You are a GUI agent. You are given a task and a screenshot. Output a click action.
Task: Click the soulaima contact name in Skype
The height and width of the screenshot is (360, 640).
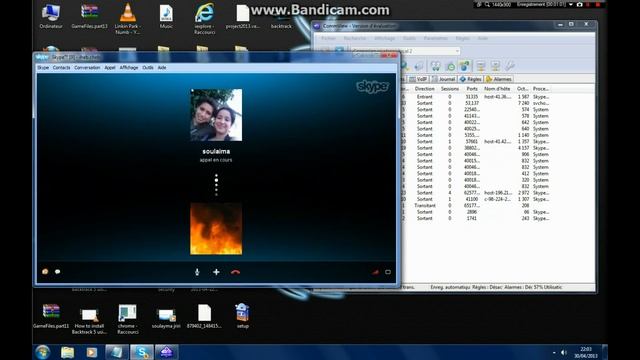216,151
